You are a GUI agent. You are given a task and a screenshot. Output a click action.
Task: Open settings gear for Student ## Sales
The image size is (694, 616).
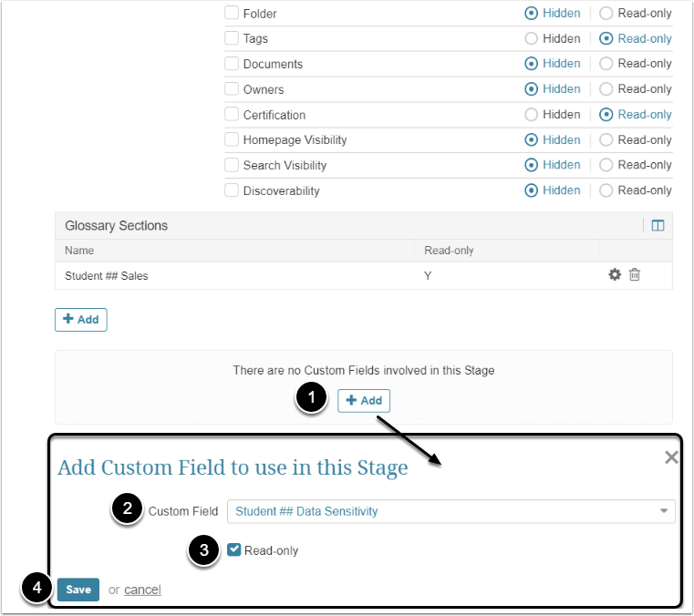[x=615, y=275]
